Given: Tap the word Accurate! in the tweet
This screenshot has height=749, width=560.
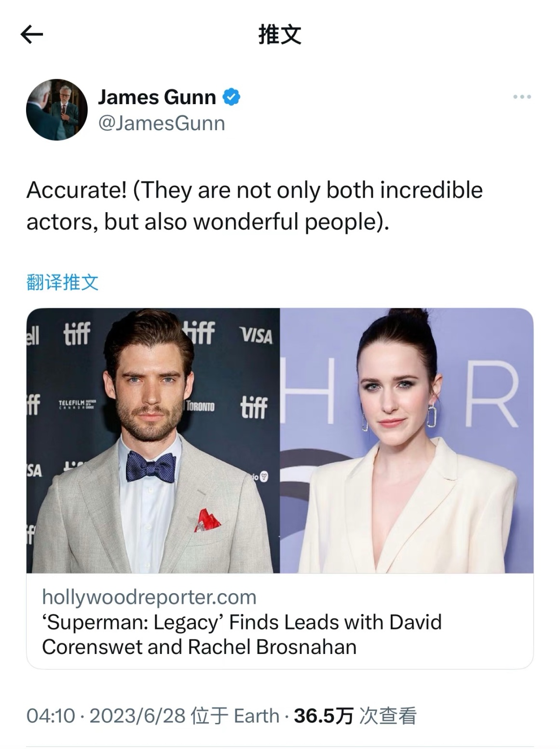Looking at the screenshot, I should pyautogui.click(x=76, y=190).
